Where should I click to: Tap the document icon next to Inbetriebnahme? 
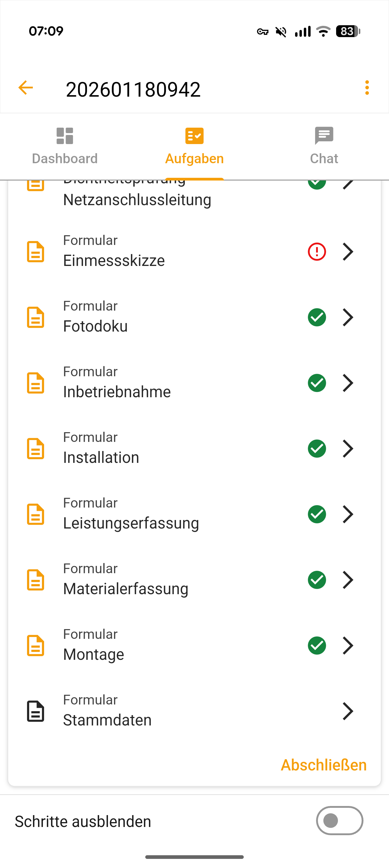tap(35, 383)
